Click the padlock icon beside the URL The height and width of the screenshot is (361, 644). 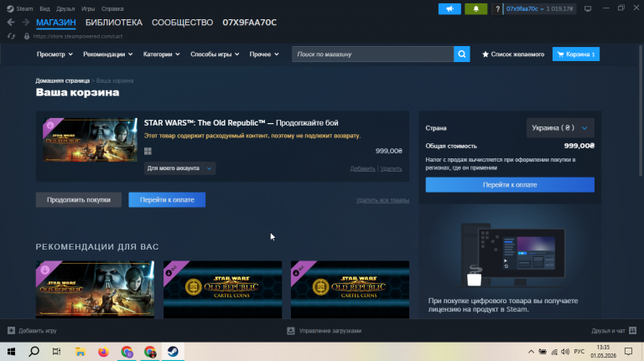[27, 36]
